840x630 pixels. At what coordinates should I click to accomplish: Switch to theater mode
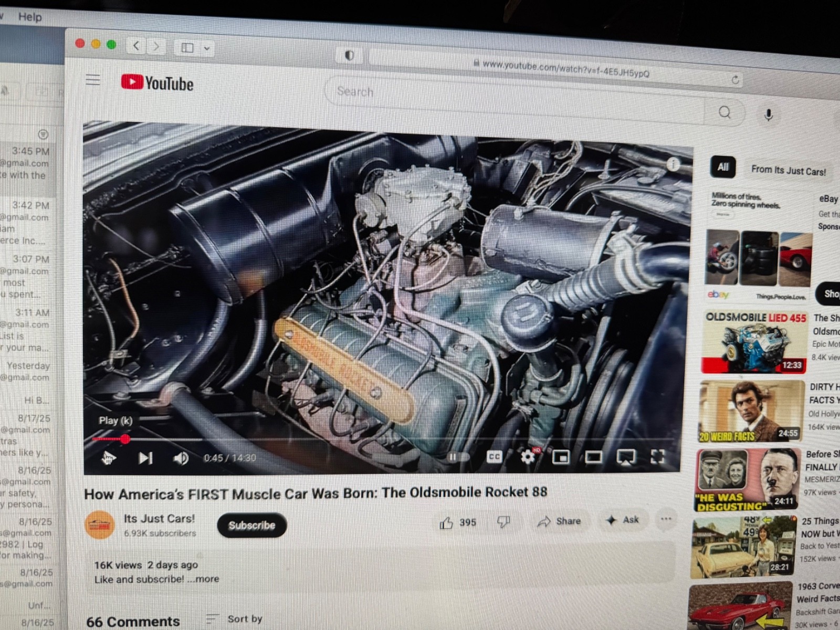pos(593,457)
